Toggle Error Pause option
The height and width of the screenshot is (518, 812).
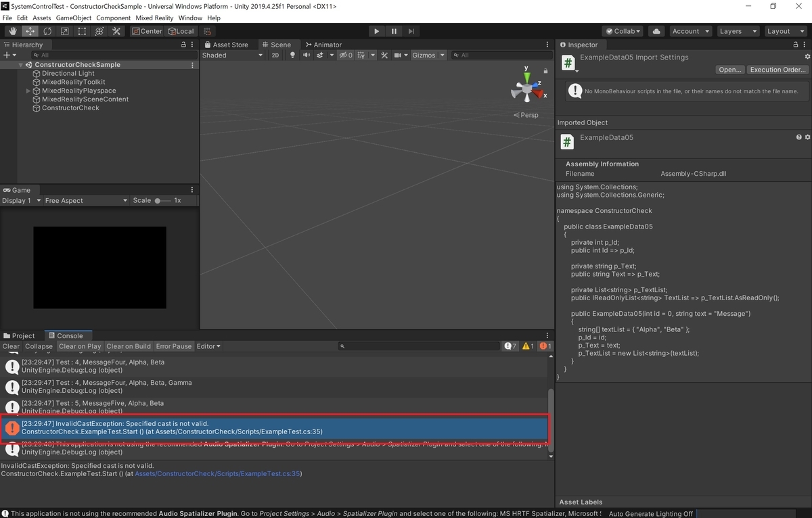[x=174, y=346]
